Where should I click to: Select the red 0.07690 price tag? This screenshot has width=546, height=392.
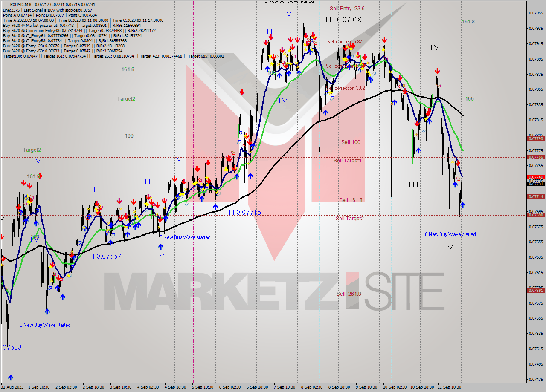click(x=536, y=215)
